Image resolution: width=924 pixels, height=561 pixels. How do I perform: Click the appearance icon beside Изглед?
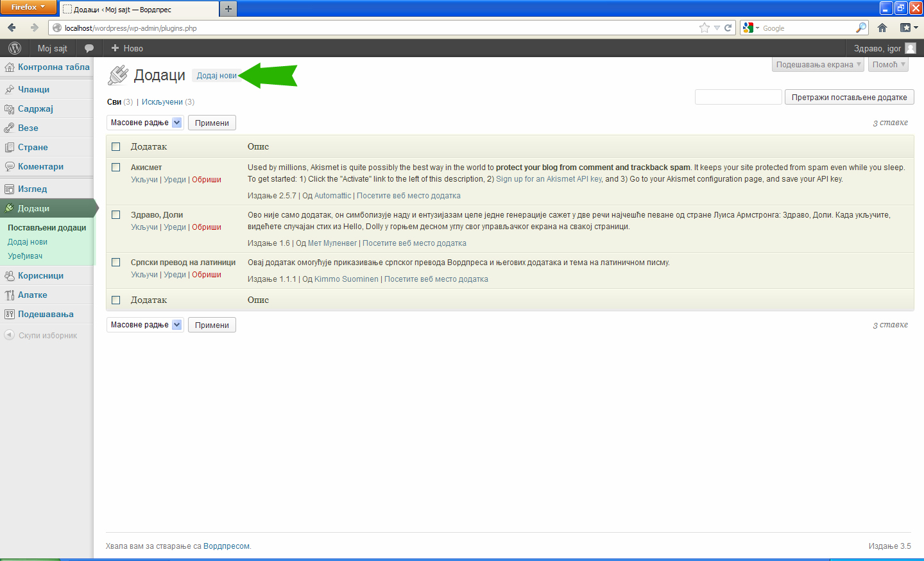pyautogui.click(x=9, y=189)
